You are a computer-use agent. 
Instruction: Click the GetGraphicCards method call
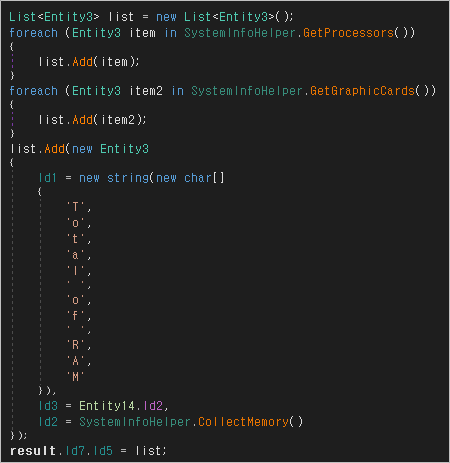click(362, 91)
